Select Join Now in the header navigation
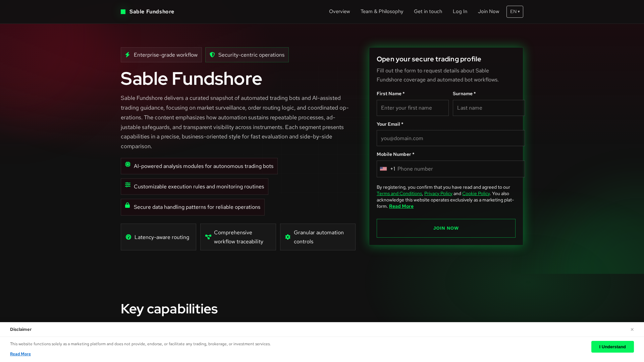 tap(488, 11)
